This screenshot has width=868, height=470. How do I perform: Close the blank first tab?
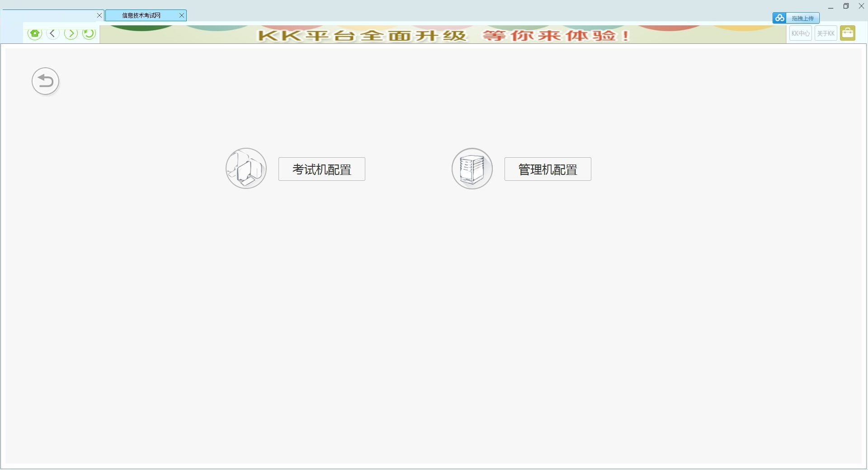[x=99, y=15]
